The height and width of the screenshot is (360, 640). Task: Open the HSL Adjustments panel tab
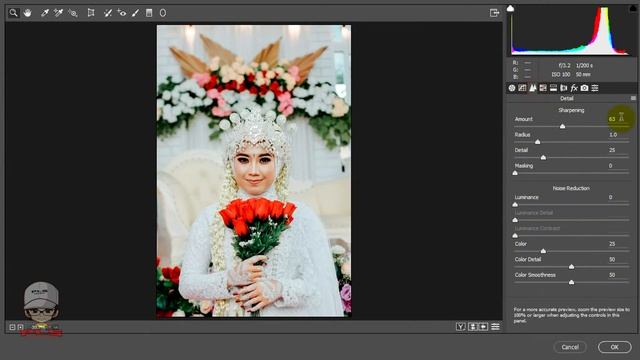coord(543,88)
